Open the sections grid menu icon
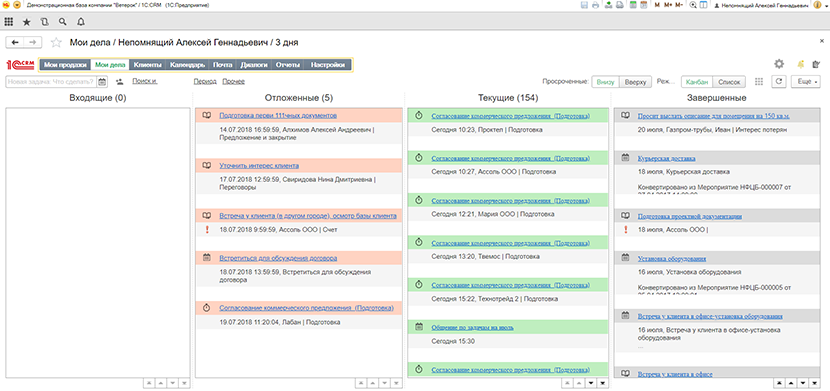Image resolution: width=830 pixels, height=391 pixels. tap(8, 22)
